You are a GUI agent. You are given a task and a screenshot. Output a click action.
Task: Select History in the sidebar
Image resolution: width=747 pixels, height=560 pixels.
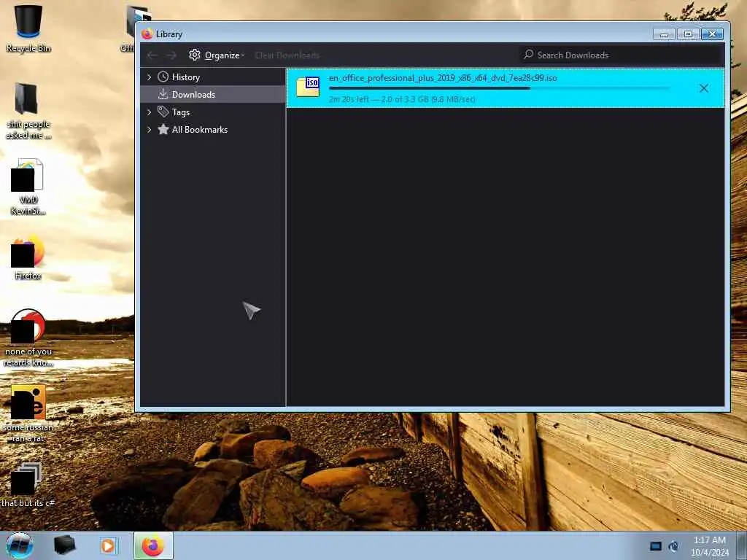[x=213, y=77]
